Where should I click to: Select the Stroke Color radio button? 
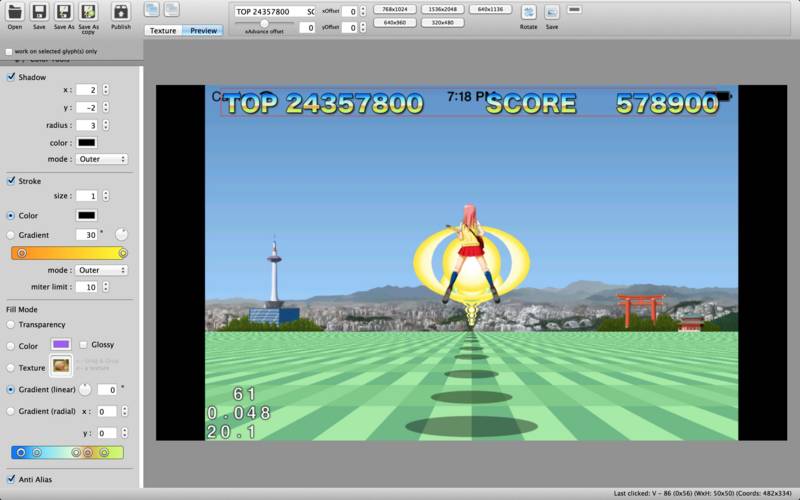click(11, 216)
